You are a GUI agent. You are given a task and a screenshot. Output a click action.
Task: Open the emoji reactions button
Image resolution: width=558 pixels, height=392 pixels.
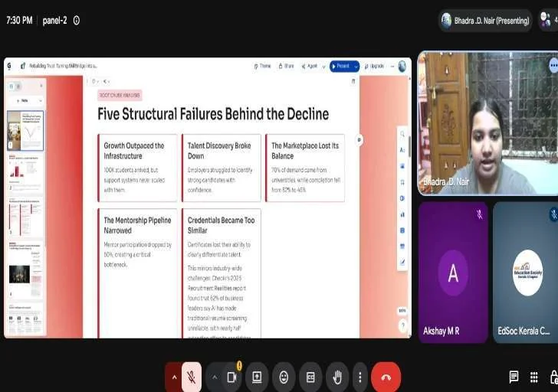[284, 377]
